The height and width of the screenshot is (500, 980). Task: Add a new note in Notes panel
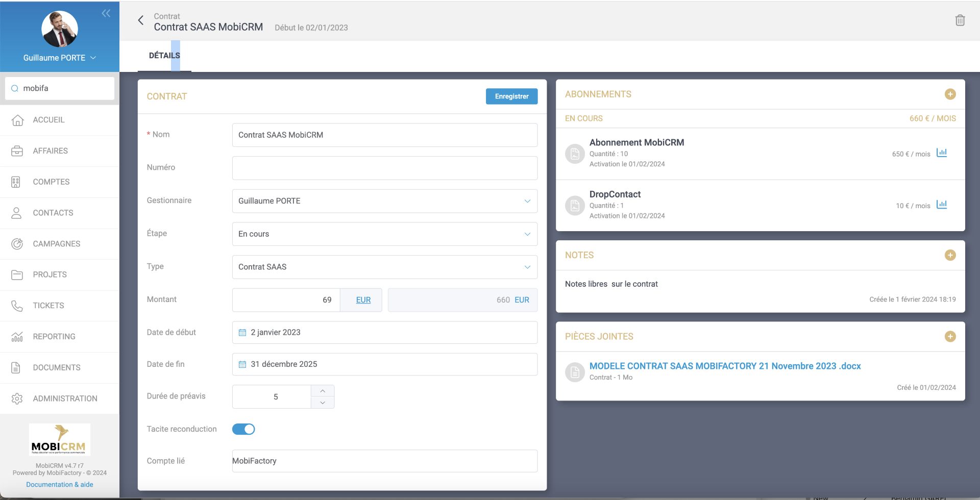(x=950, y=255)
